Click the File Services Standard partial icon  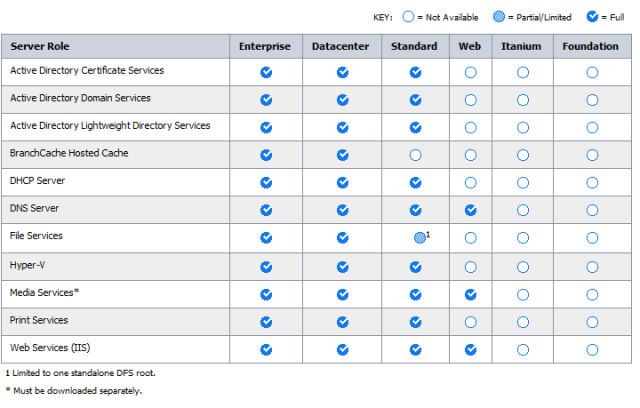420,237
